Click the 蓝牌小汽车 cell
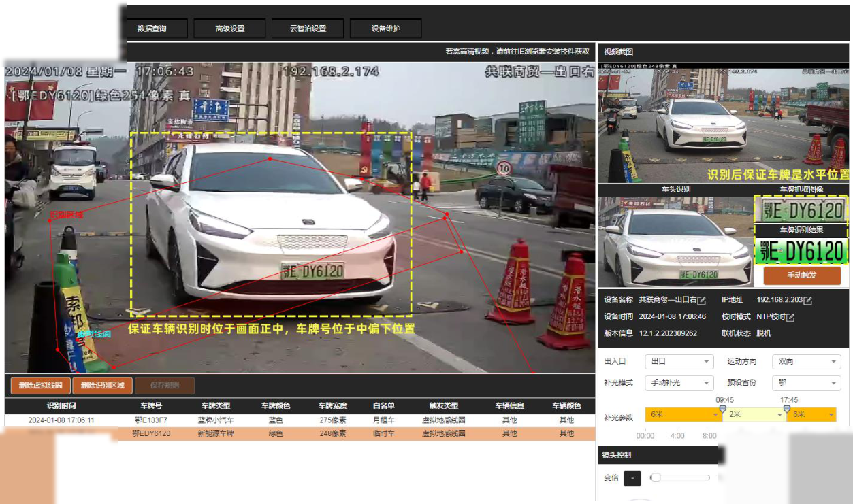This screenshot has height=504, width=853. 215,420
